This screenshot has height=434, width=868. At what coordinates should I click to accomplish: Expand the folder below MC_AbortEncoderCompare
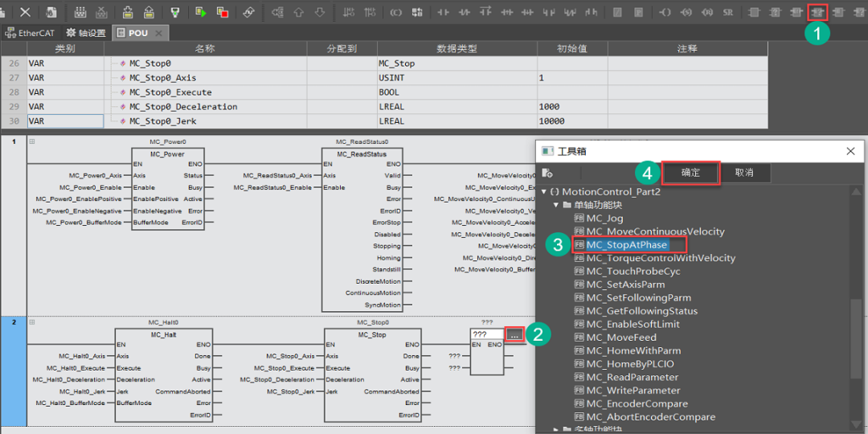tap(555, 430)
